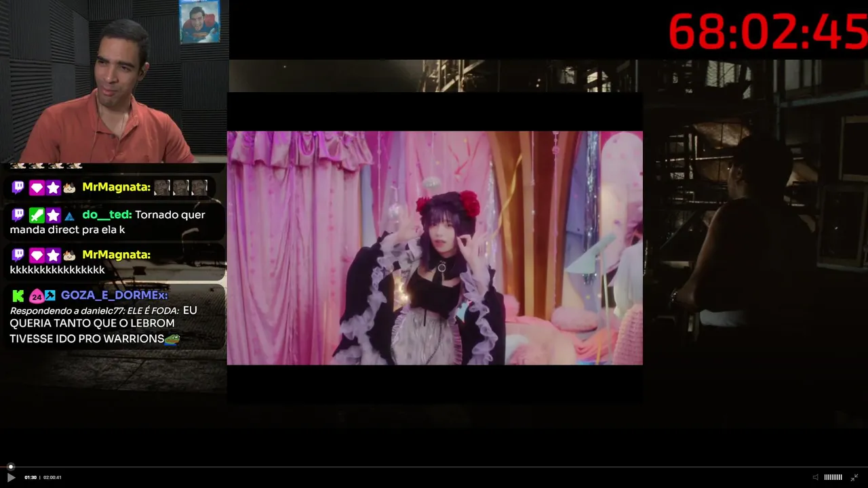Click star badge in MrMagnata's face-emote message
The height and width of the screenshot is (488, 868).
point(53,188)
